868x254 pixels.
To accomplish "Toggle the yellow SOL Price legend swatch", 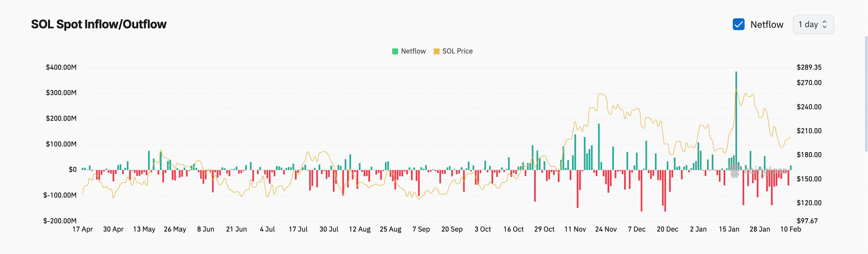I will point(436,51).
